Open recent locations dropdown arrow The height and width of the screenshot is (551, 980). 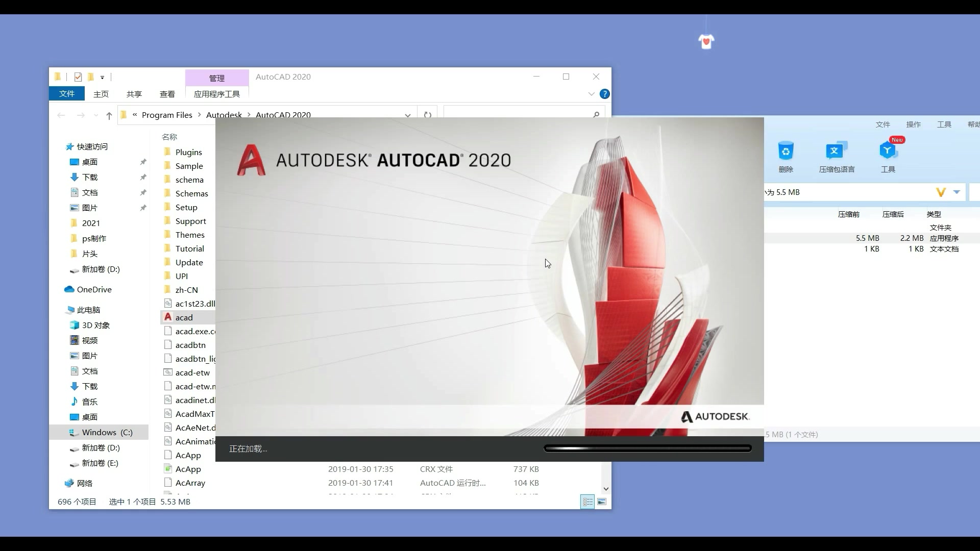pos(96,116)
